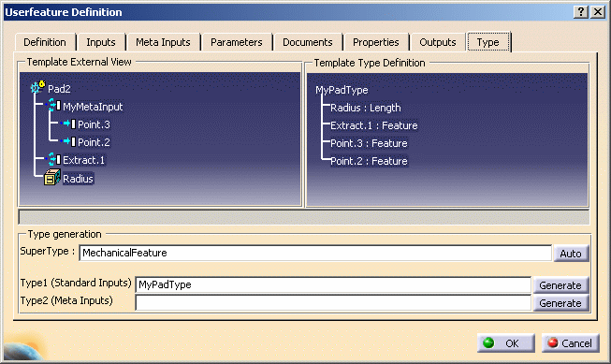Click Generate for Type2 Meta Inputs
The width and height of the screenshot is (611, 364).
point(560,303)
